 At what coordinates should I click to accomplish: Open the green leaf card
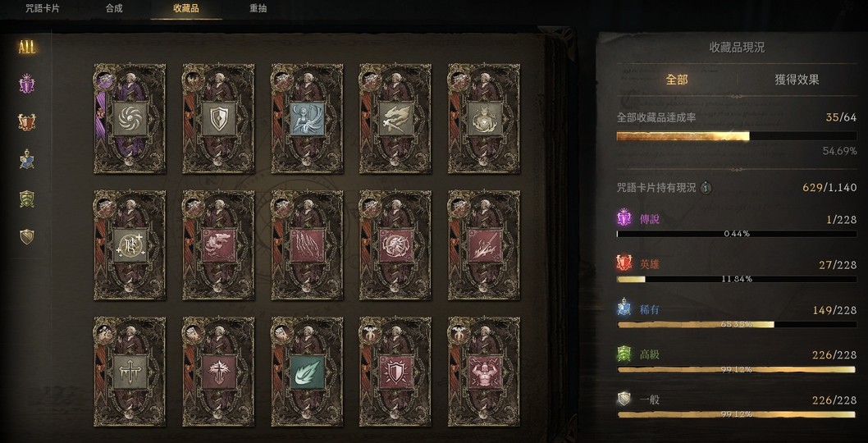(x=307, y=372)
